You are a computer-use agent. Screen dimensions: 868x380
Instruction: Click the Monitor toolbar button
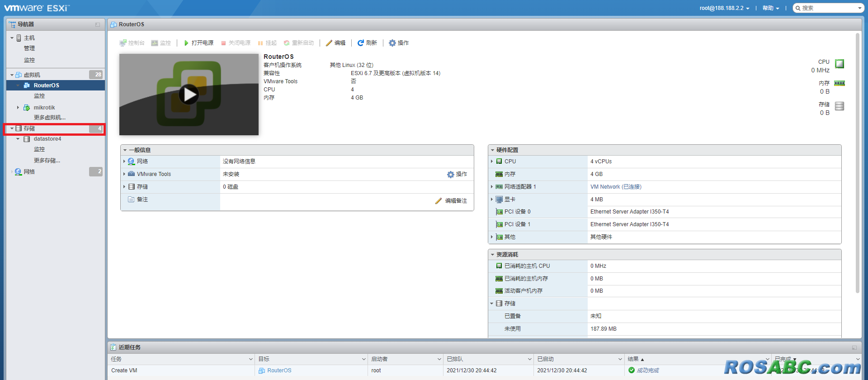161,43
